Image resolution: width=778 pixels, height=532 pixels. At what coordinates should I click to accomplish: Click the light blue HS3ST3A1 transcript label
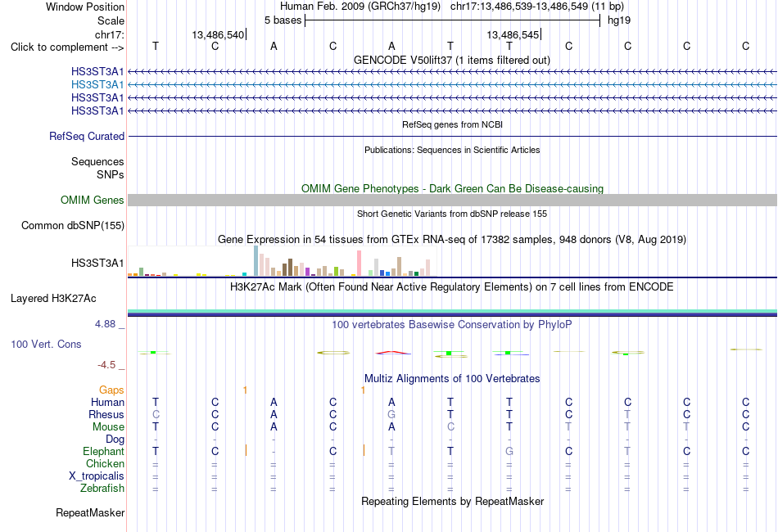coord(97,85)
